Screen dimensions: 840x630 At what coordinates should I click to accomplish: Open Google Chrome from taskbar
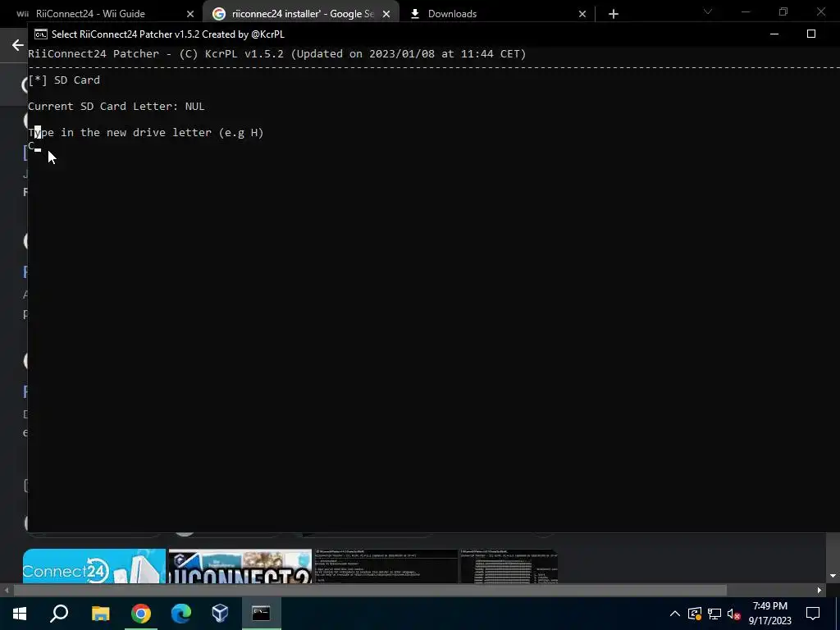point(141,613)
